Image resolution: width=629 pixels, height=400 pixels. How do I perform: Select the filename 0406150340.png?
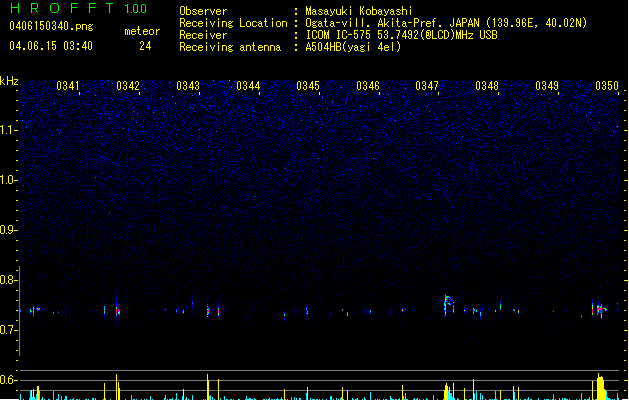click(51, 26)
